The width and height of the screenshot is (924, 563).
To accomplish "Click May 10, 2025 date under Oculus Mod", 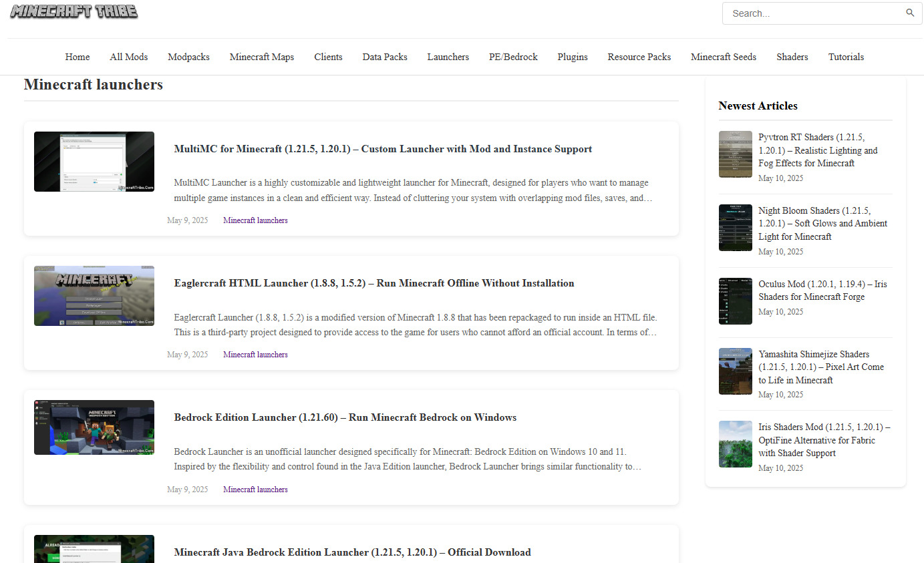I will (x=781, y=312).
